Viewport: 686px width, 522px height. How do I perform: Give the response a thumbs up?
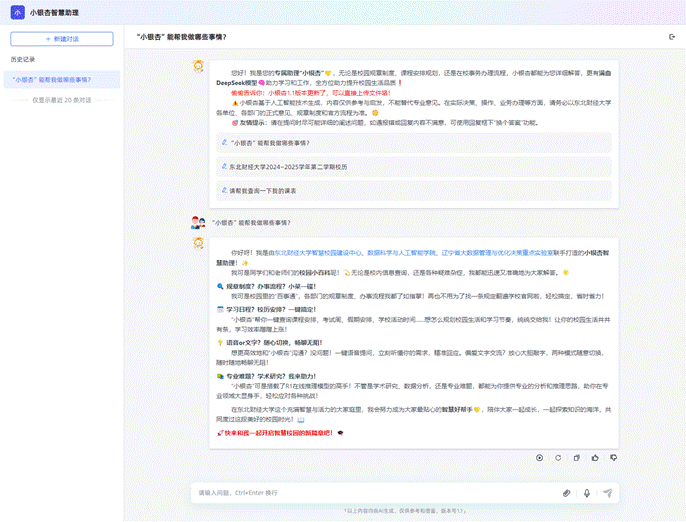coord(595,457)
